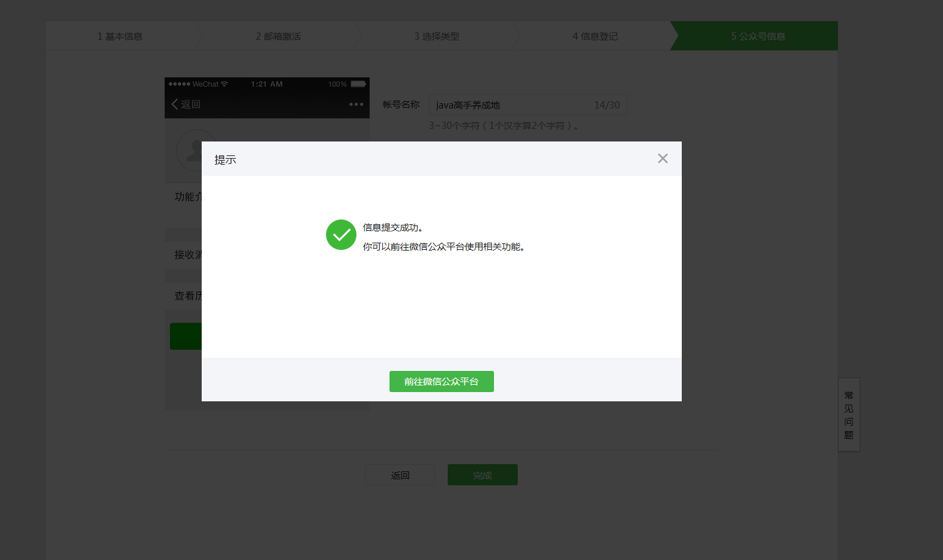
Task: Click the 1:21 AM time in phone preview
Action: [x=267, y=84]
